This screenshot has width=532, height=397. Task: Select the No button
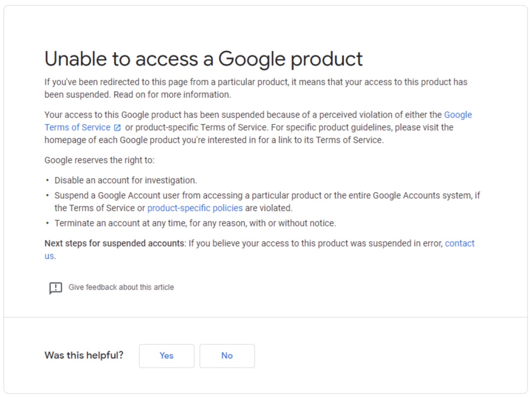coord(227,356)
